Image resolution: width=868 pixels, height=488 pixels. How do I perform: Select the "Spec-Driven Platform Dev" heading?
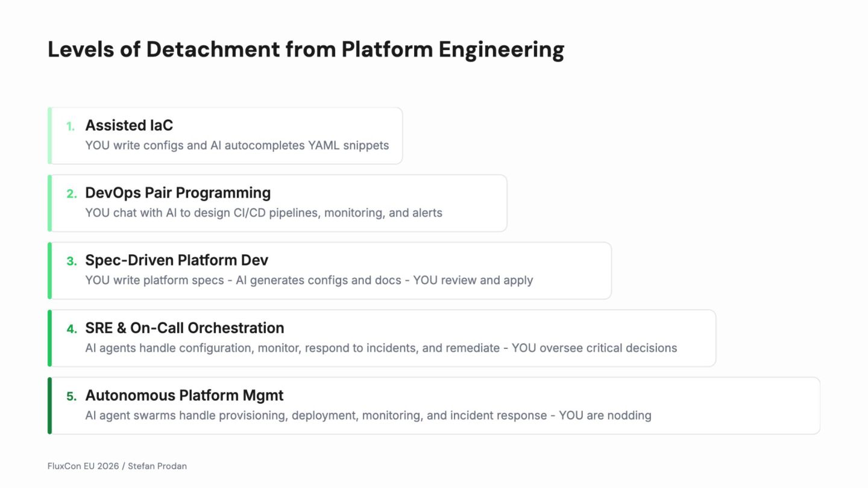pos(177,260)
